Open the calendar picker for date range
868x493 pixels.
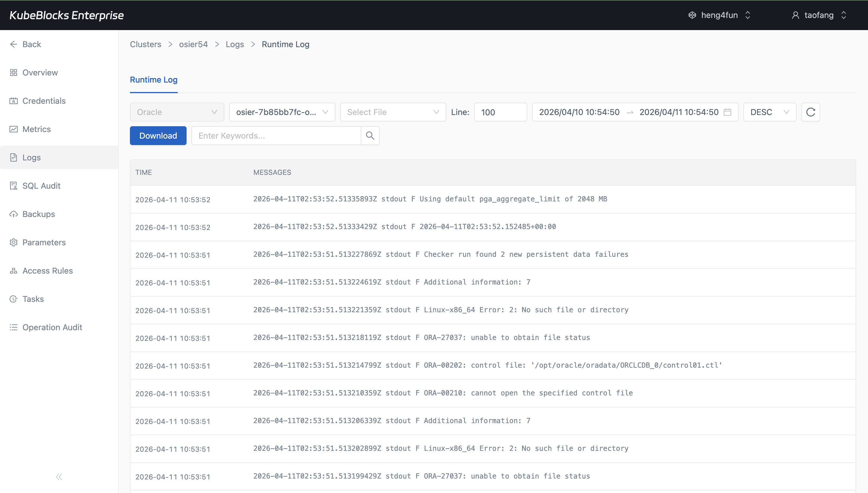pyautogui.click(x=728, y=112)
